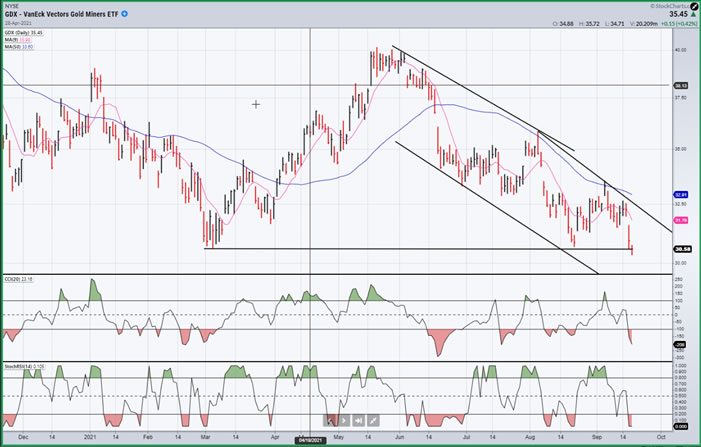The image size is (701, 447).
Task: Click the volume value 20.209m in the header
Action: pos(645,24)
